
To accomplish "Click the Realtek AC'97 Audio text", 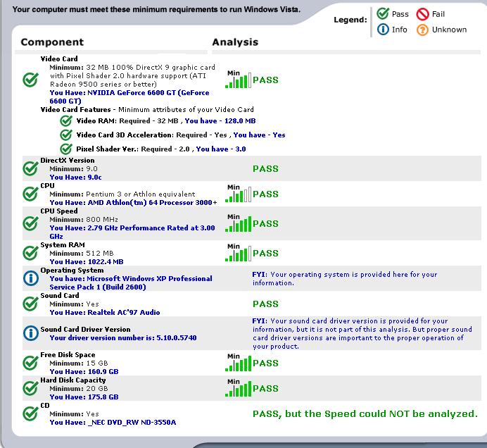I will click(104, 312).
